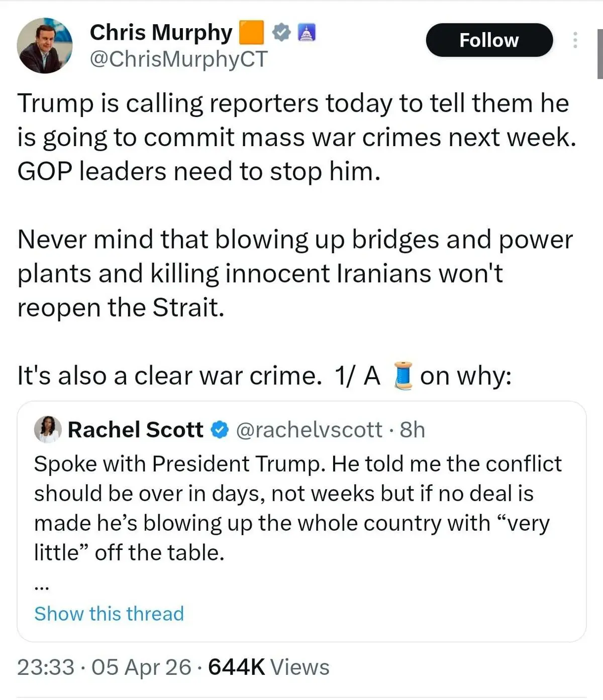The height and width of the screenshot is (700, 603).
Task: Click the thread spool emoji
Action: pos(403,376)
